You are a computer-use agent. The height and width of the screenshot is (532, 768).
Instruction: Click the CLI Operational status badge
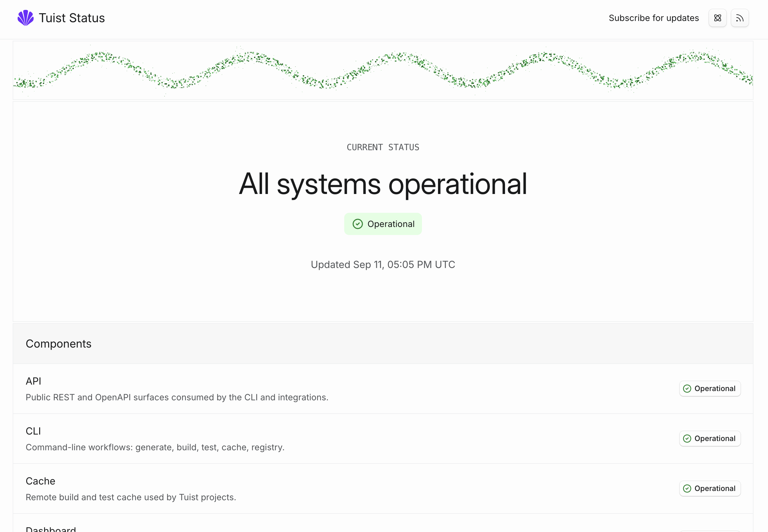tap(710, 439)
